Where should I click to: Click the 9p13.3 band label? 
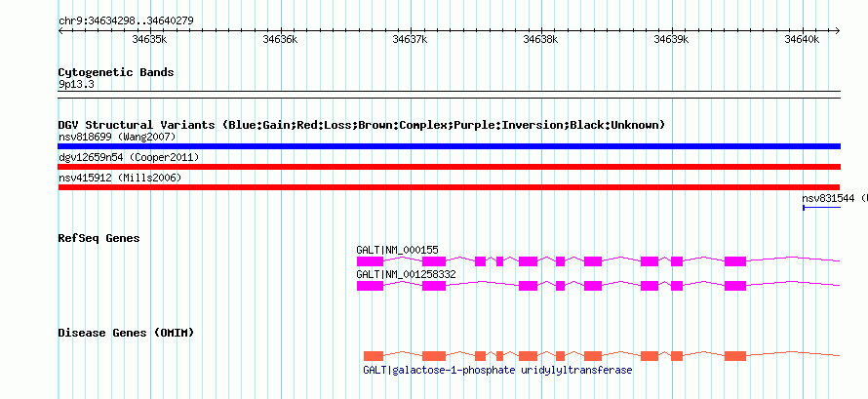[x=77, y=85]
